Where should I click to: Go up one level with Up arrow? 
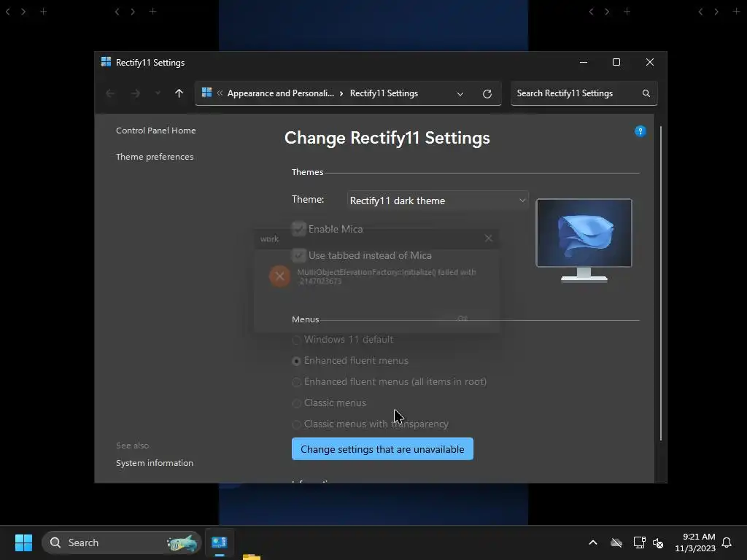(x=179, y=93)
